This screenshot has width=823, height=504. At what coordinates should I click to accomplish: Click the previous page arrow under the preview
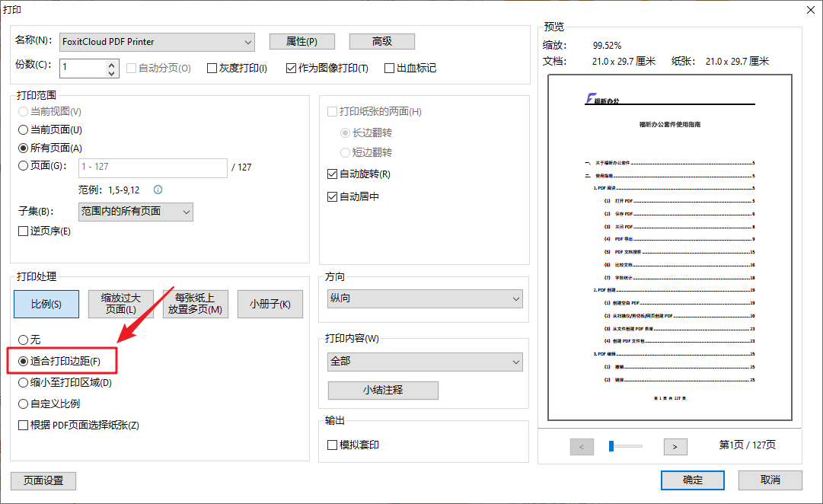point(582,447)
